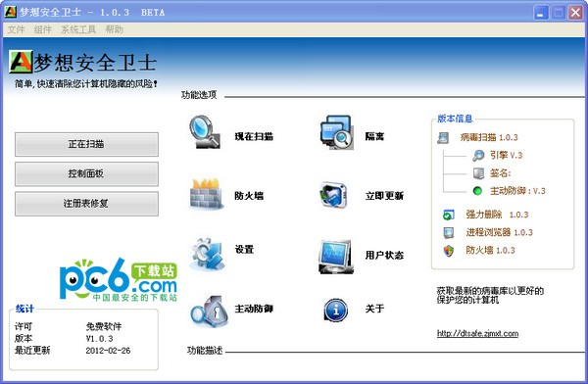Click the 免费软件 license value
Viewport: 588px width, 384px height.
104,326
